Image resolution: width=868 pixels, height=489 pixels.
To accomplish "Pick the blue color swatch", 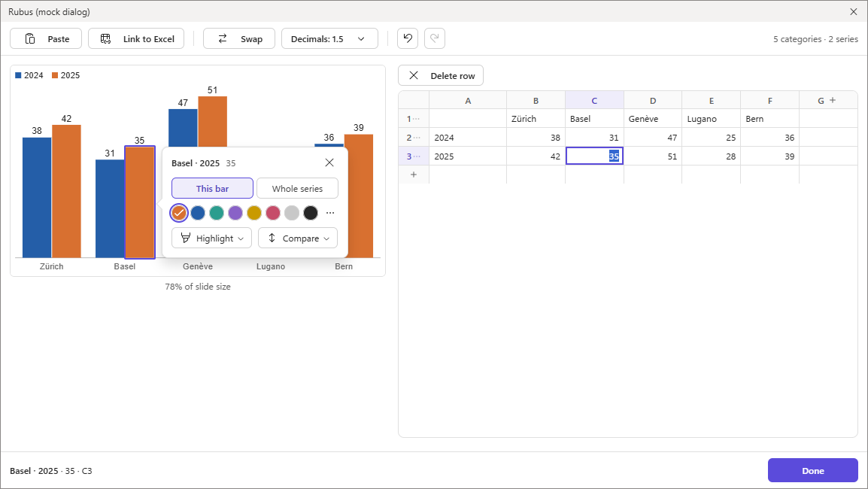I will tap(198, 213).
